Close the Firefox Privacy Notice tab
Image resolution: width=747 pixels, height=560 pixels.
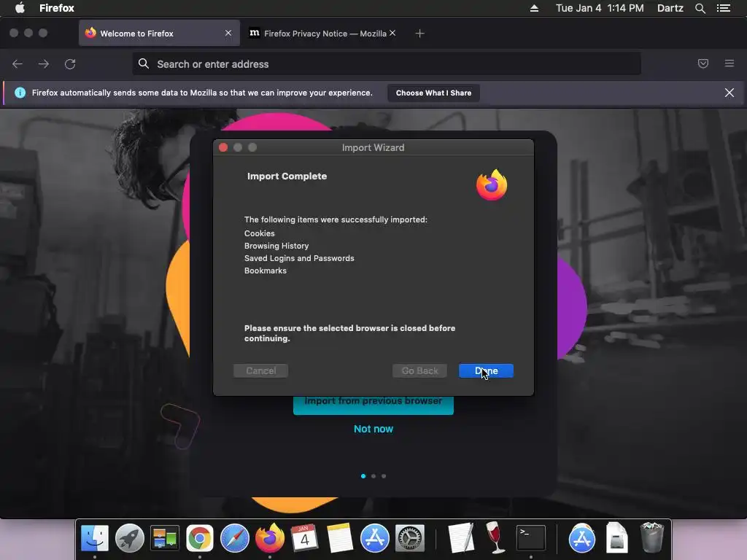tap(392, 34)
